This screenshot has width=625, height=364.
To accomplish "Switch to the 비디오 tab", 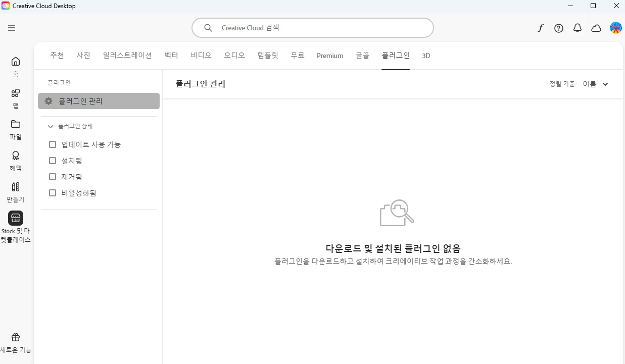I will (201, 56).
